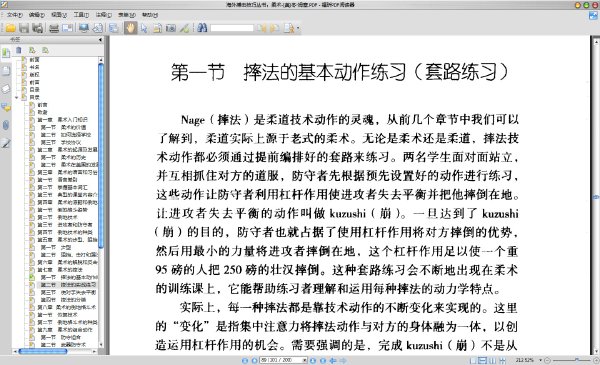
Task: Open the 帮助 (Help) menu
Action: coord(150,15)
